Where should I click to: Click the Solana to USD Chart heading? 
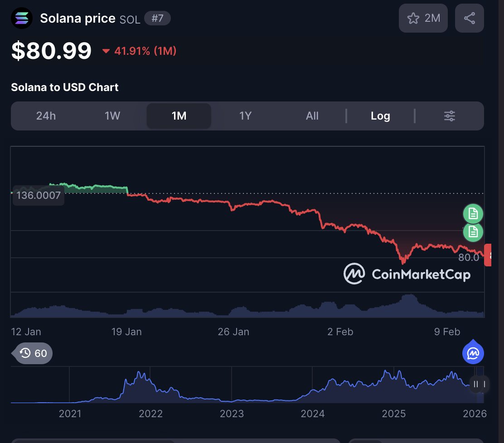65,87
